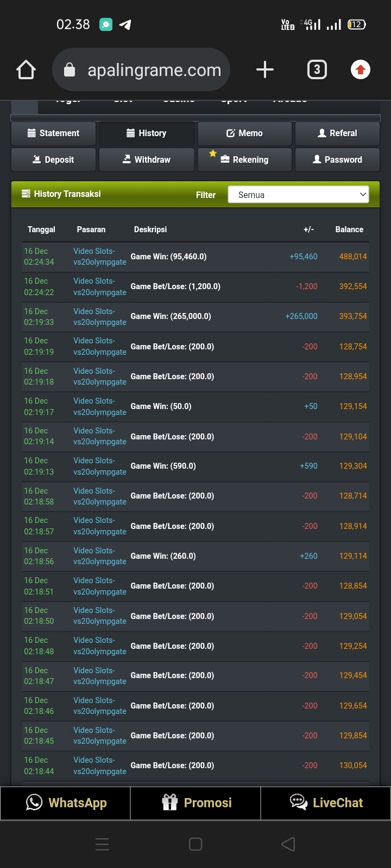Screen dimensions: 391x868
Task: Tap the padlock icon in address bar
Action: 70,70
